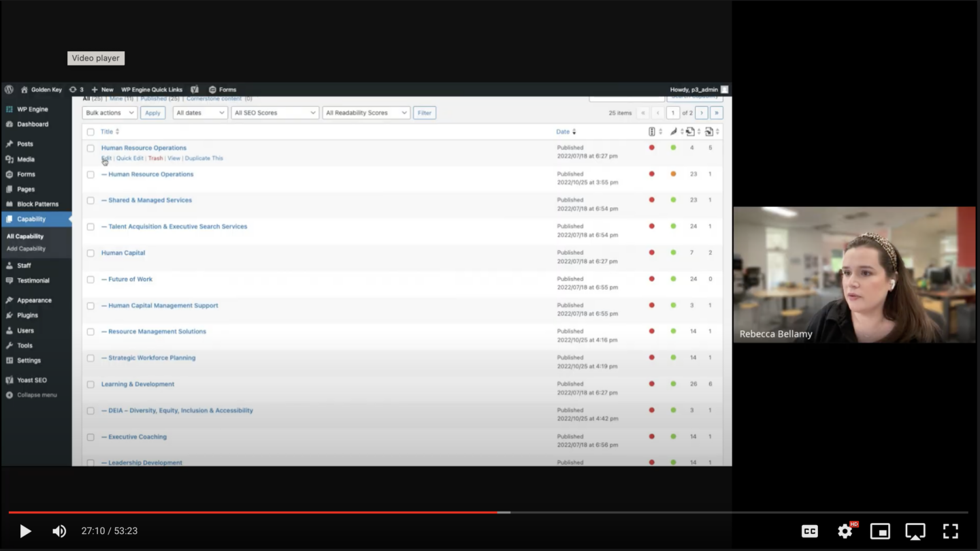Image resolution: width=980 pixels, height=551 pixels.
Task: Mute the video volume
Action: (x=59, y=531)
